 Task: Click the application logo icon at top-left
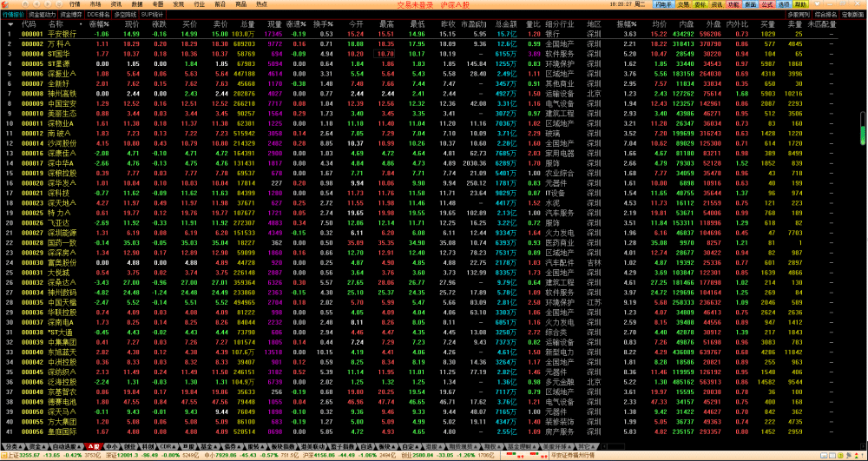(x=3, y=3)
